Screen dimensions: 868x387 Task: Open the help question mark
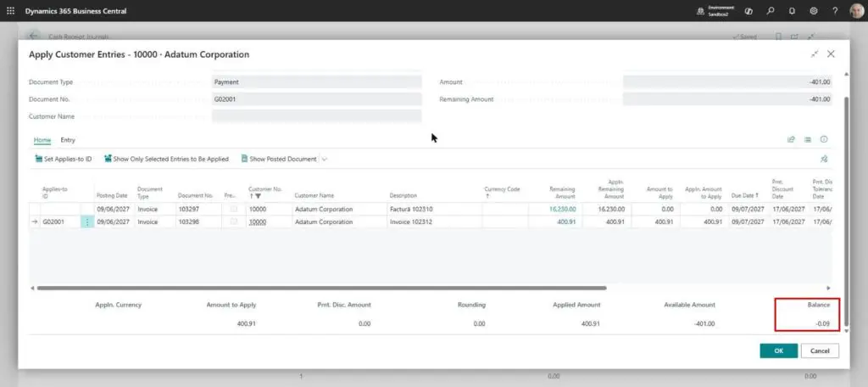point(835,10)
